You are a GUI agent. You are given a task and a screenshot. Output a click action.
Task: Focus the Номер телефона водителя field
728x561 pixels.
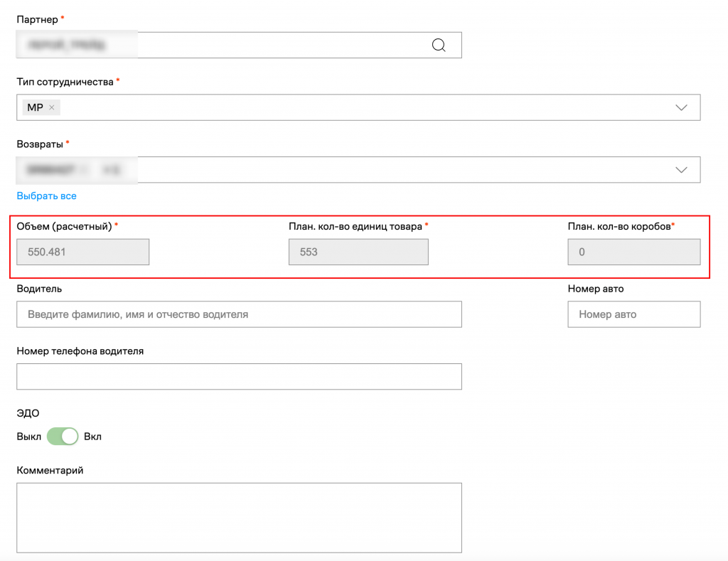239,377
